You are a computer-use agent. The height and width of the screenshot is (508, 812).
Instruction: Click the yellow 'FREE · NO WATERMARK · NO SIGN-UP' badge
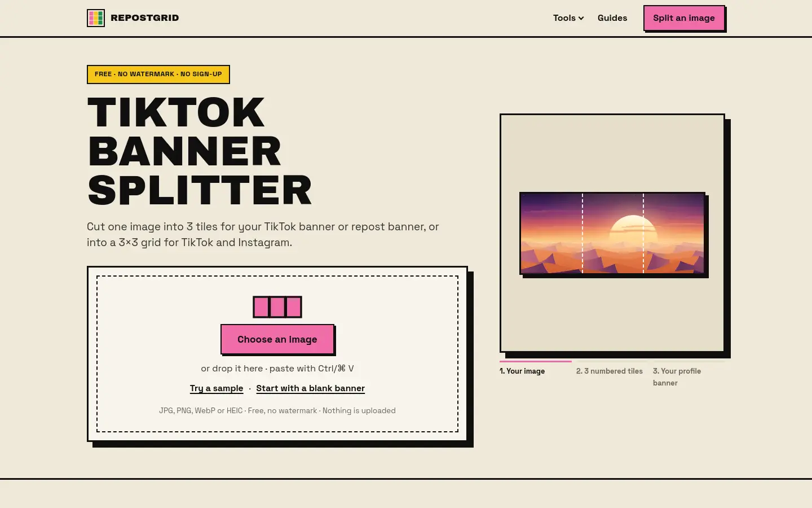(x=158, y=75)
